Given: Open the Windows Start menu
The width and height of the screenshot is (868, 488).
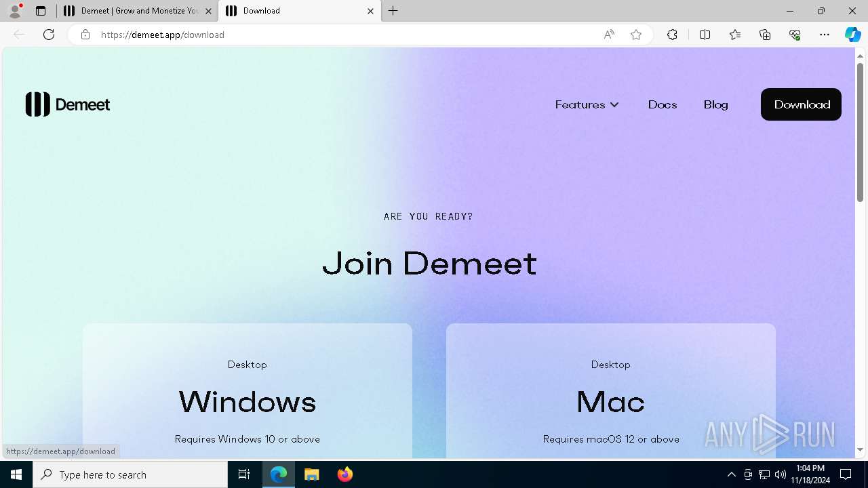Looking at the screenshot, I should [x=16, y=474].
